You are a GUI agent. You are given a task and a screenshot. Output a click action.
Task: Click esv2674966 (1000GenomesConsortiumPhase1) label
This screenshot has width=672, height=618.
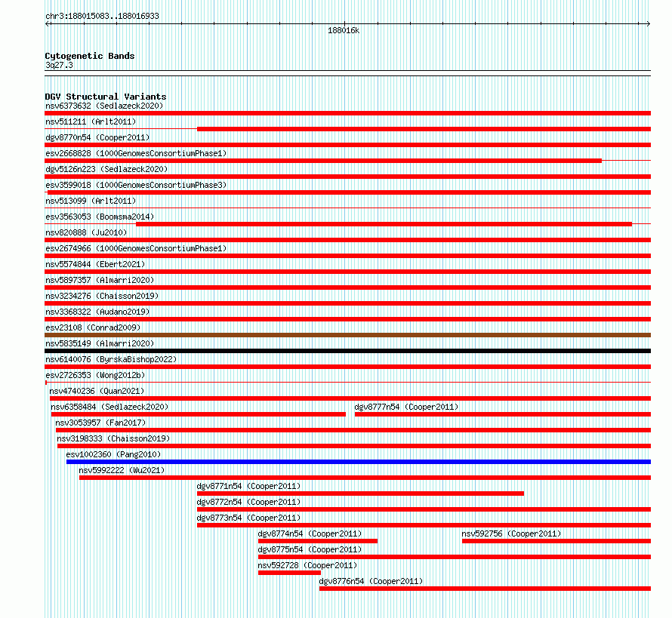[x=136, y=248]
